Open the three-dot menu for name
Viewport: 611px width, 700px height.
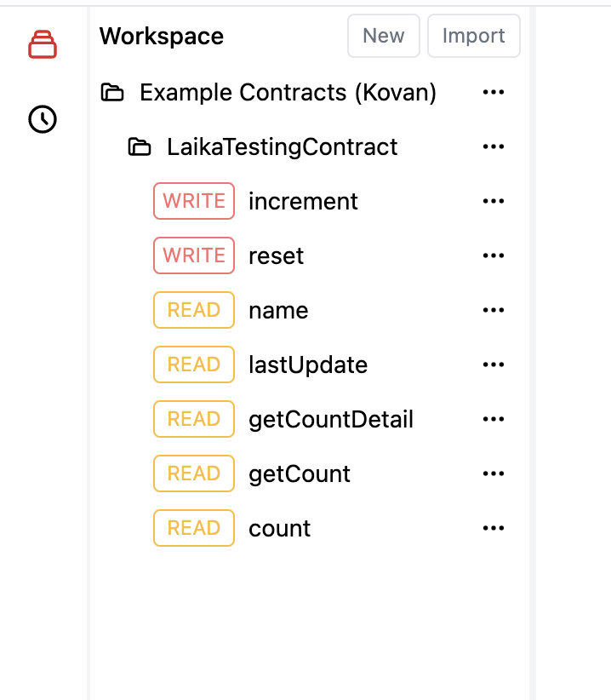point(494,311)
